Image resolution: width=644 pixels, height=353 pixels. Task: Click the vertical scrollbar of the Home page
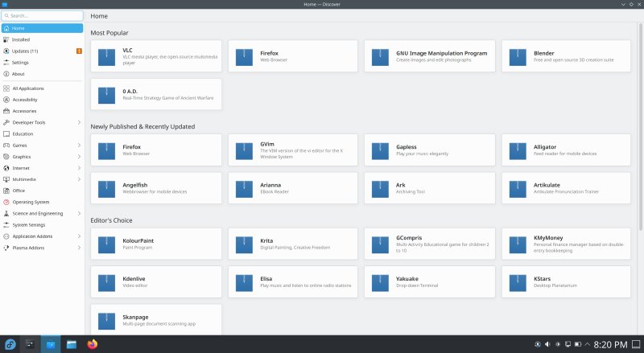tap(640, 126)
